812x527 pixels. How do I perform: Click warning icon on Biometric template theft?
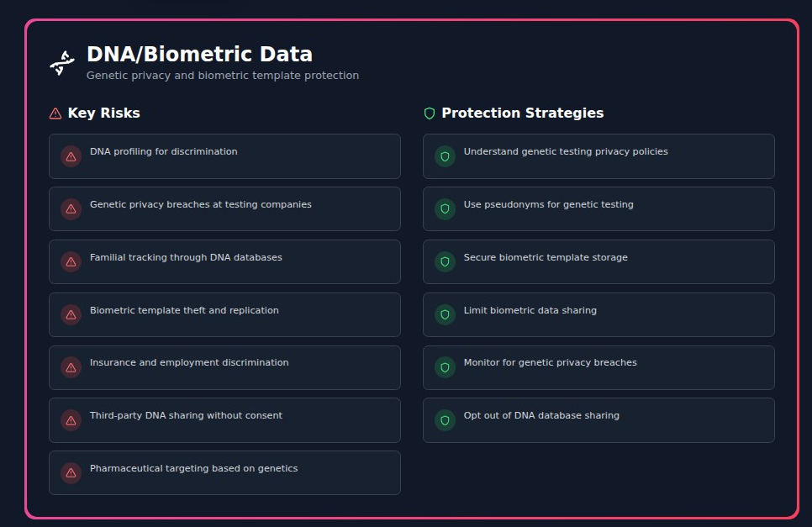click(x=71, y=315)
